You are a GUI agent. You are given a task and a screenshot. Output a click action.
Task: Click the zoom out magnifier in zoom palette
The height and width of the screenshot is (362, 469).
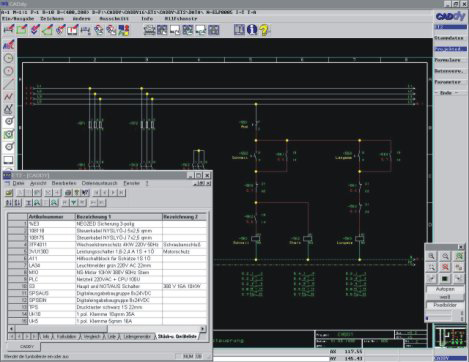click(445, 256)
